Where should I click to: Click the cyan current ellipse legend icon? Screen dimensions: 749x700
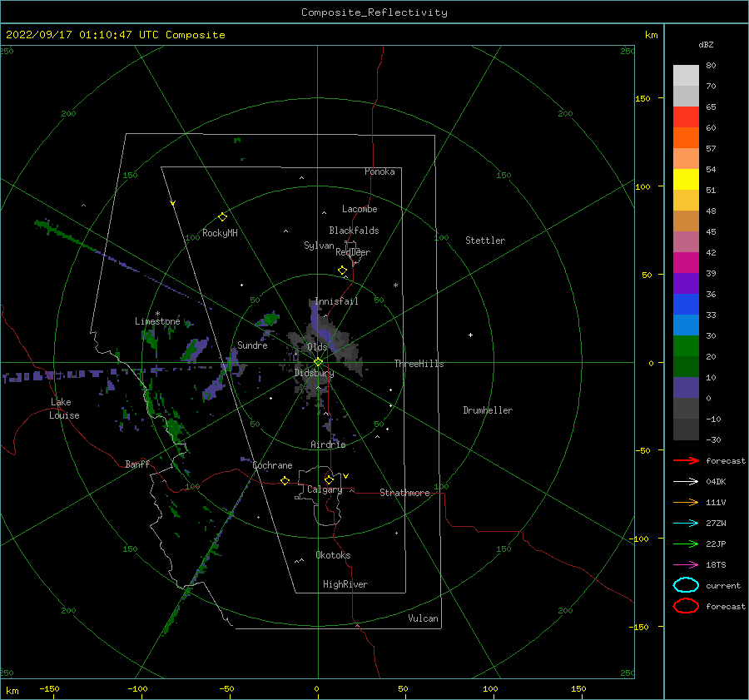[x=686, y=585]
